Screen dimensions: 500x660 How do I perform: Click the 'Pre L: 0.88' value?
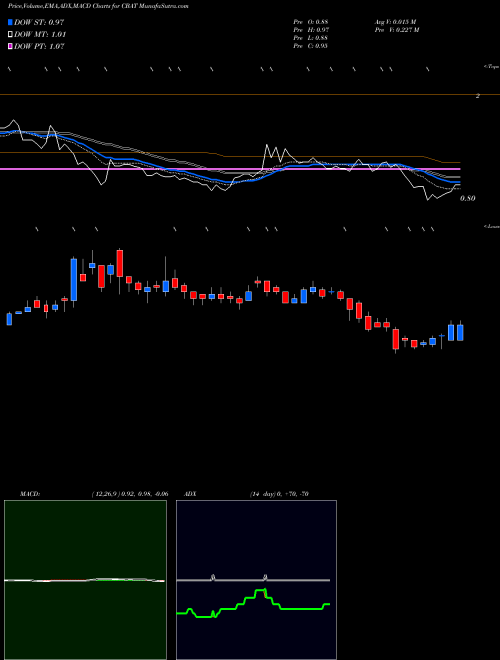311,38
